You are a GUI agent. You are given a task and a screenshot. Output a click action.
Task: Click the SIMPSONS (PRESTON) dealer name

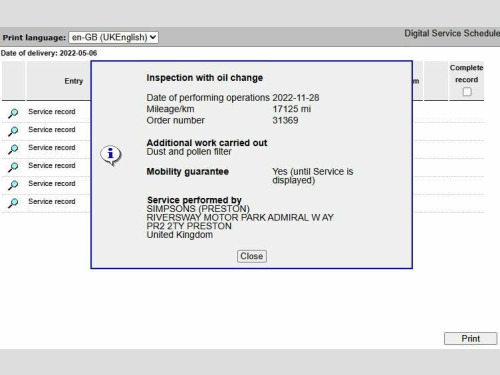click(198, 209)
